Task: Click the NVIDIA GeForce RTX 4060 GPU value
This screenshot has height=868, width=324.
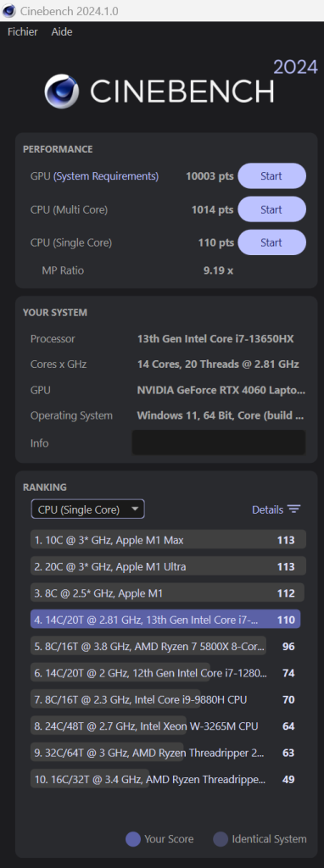Action: pyautogui.click(x=221, y=390)
